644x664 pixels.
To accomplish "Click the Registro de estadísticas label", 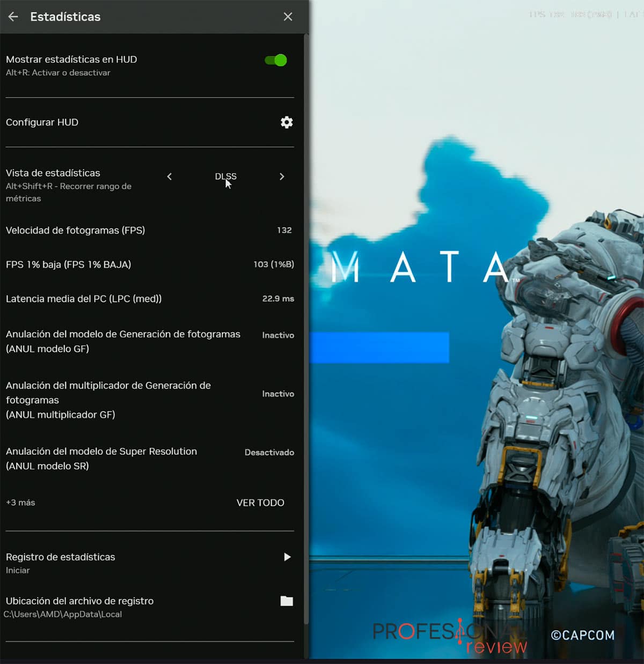I will [x=60, y=557].
